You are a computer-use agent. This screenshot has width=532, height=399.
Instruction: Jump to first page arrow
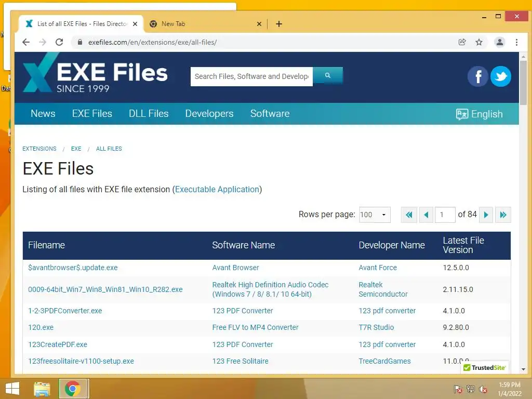pos(409,215)
